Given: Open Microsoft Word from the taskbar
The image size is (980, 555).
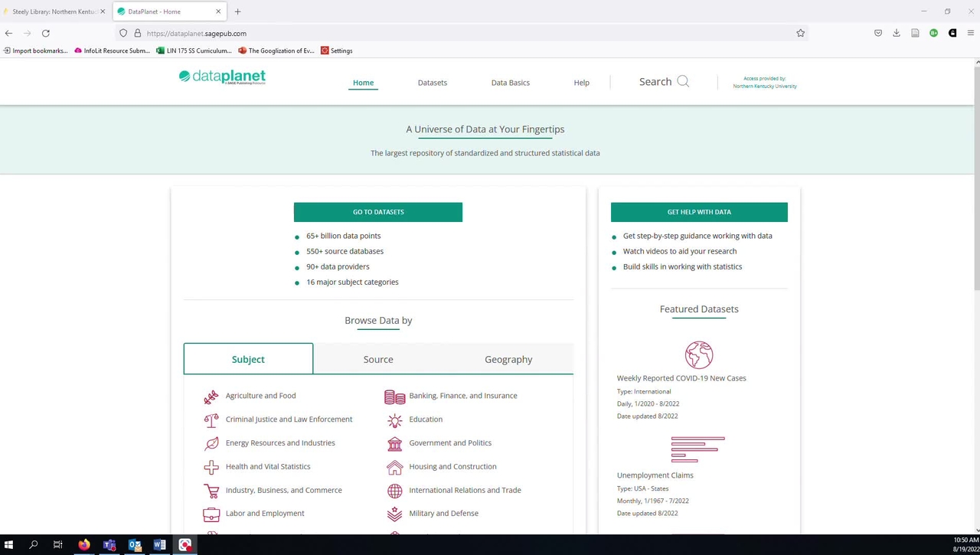Looking at the screenshot, I should [x=159, y=545].
